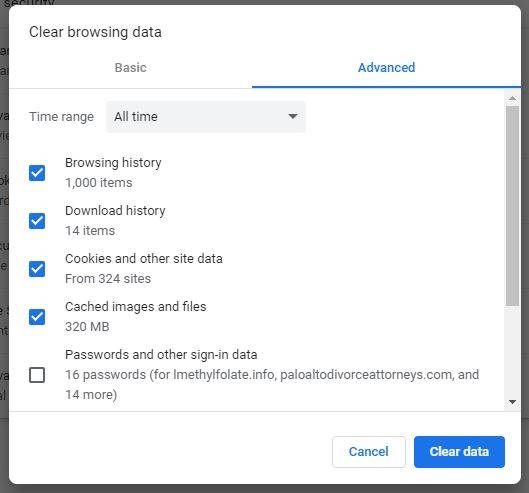Enable Passwords and other sign-in data checkbox

[37, 375]
